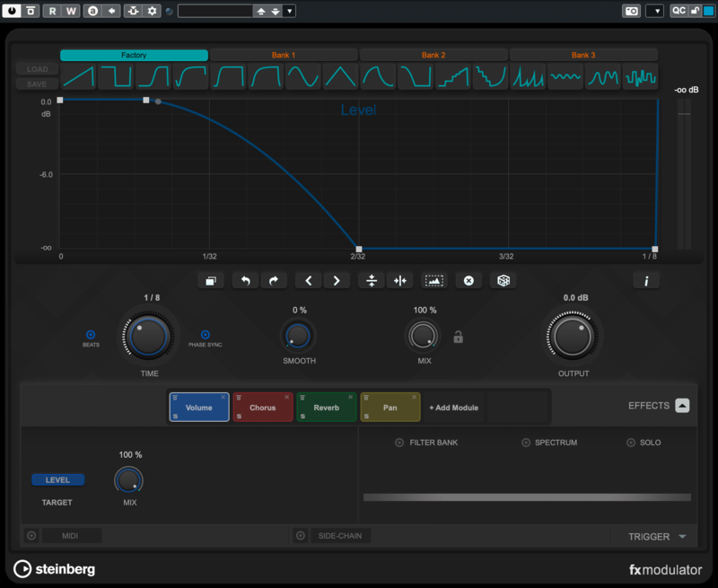The width and height of the screenshot is (718, 588).
Task: Click the undo arrow icon
Action: pyautogui.click(x=245, y=281)
